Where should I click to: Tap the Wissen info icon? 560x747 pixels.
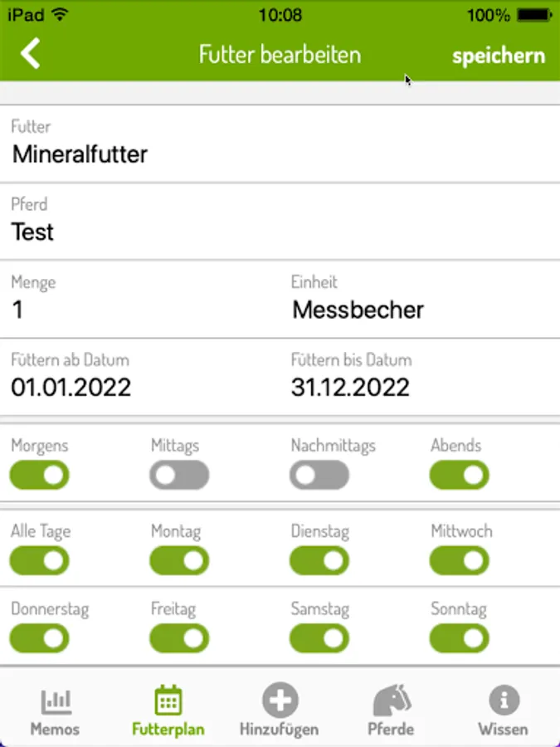tap(503, 701)
